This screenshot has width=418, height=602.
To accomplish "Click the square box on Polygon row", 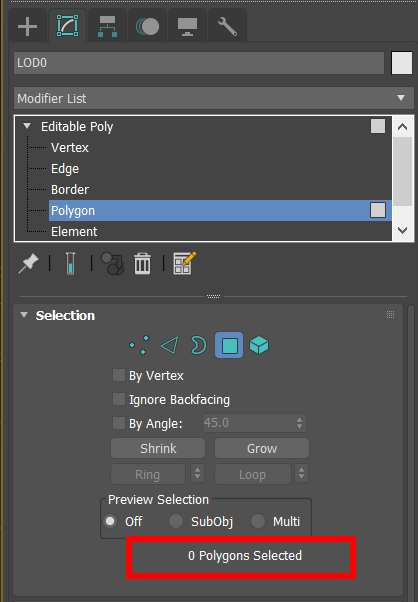I will tap(378, 210).
